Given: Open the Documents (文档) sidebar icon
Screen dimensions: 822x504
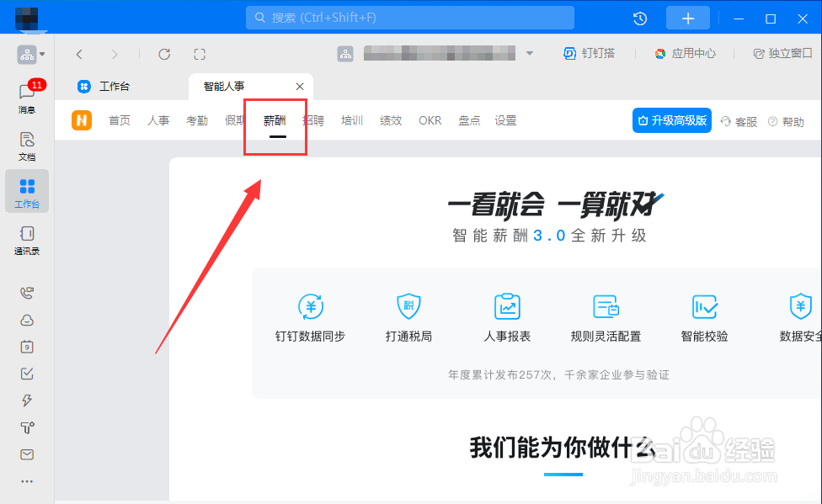Looking at the screenshot, I should (x=27, y=146).
